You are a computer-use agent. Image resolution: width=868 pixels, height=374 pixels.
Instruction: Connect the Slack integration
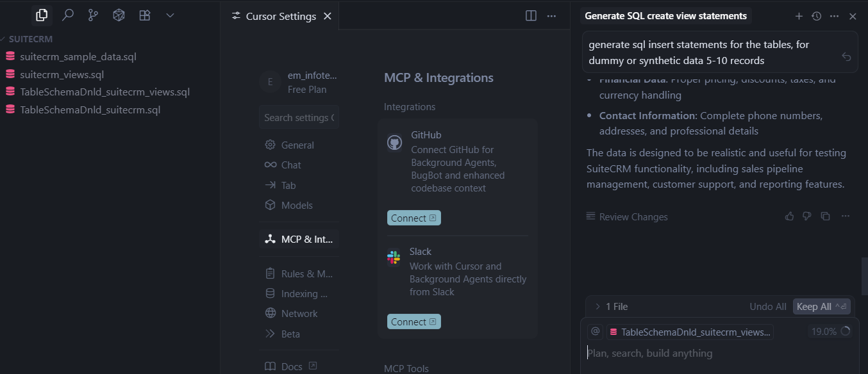(413, 321)
